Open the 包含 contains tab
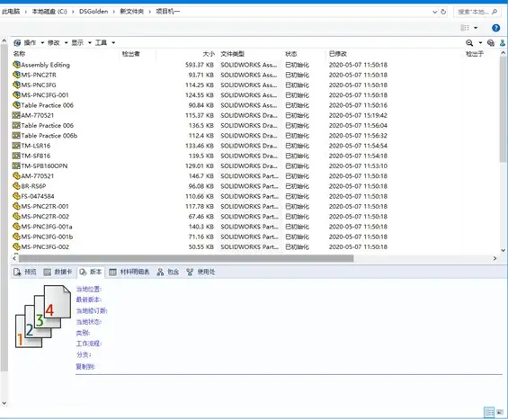This screenshot has width=508, height=420. [168, 272]
